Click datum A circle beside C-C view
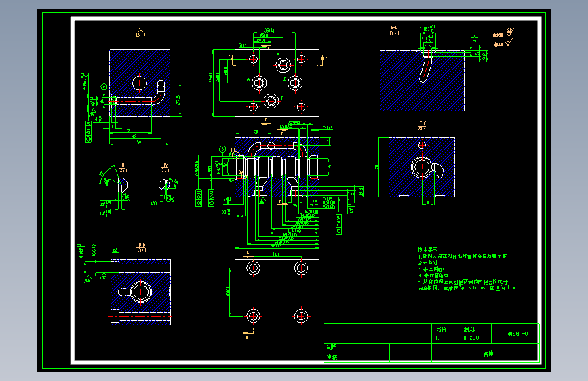 [x=104, y=87]
